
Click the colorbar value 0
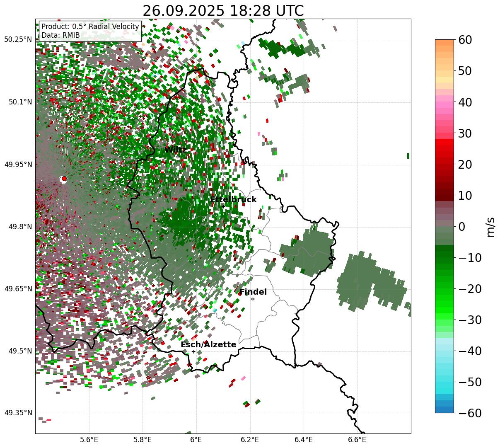pyautogui.click(x=461, y=227)
